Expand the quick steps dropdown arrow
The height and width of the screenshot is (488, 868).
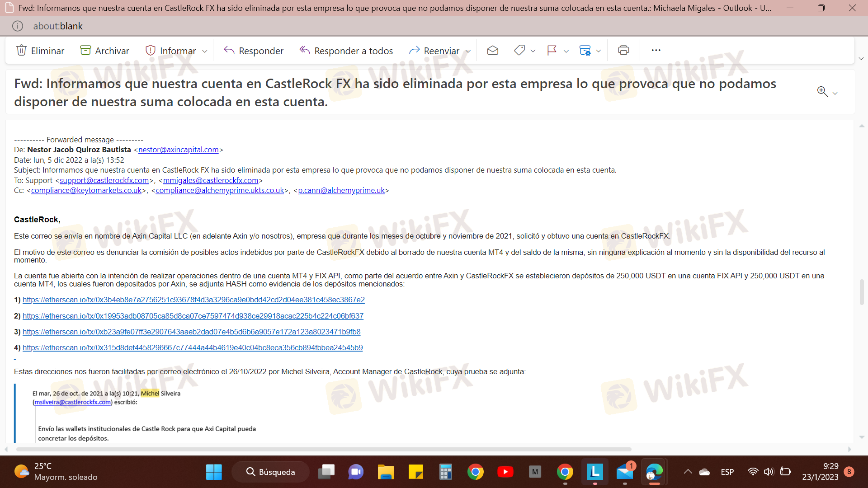[x=599, y=51]
